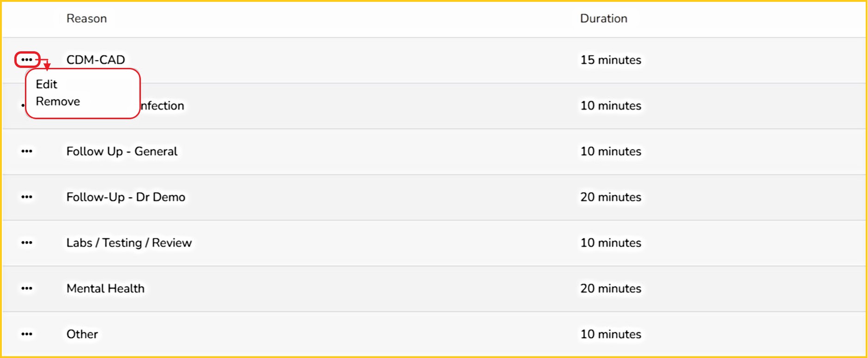The height and width of the screenshot is (358, 868).
Task: Open the three-dot menu for CDM-CAD
Action: coord(27,60)
